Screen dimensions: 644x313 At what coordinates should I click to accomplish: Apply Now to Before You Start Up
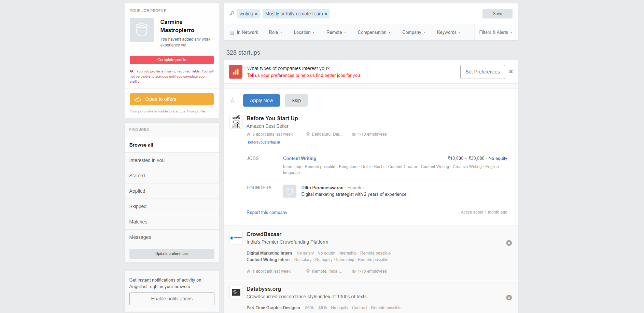click(x=262, y=100)
